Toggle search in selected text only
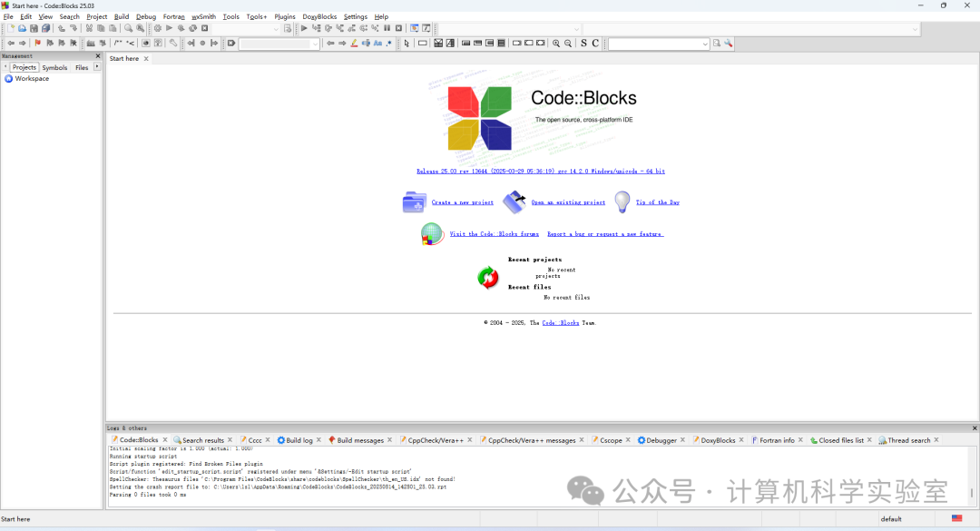This screenshot has height=531, width=980. coord(366,44)
